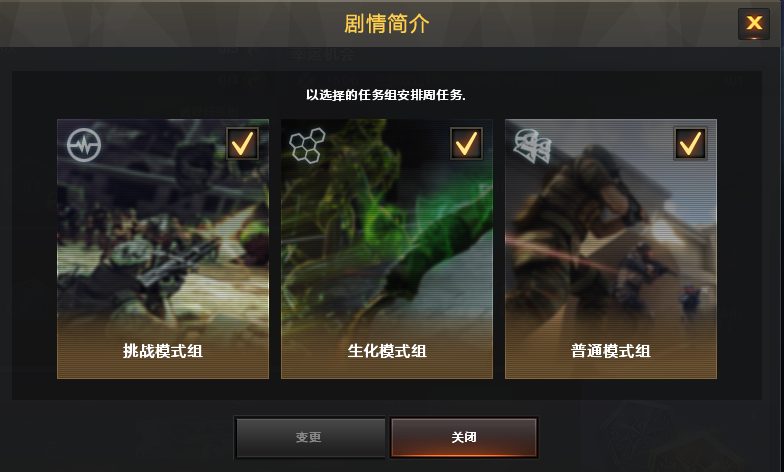The image size is (784, 472).
Task: Uncheck the 挑战模式组 checkbox
Action: [242, 144]
